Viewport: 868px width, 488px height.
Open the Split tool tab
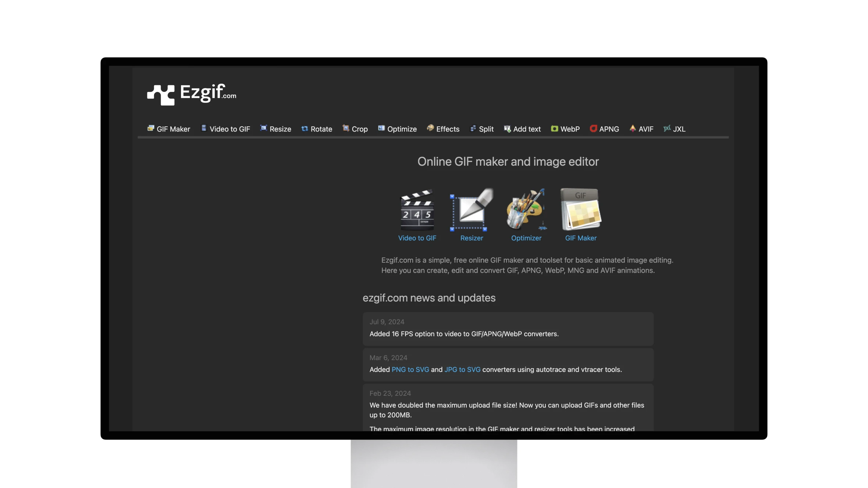(486, 129)
